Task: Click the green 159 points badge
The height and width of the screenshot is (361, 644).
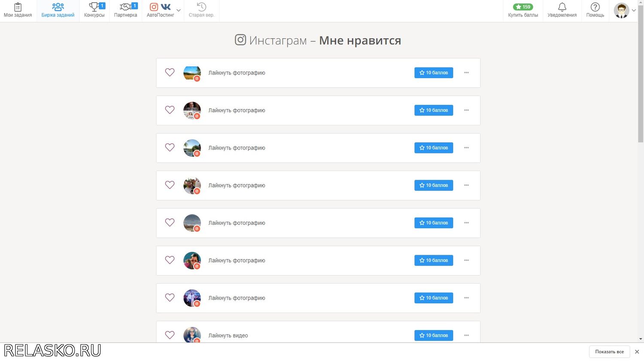Action: 523,7
